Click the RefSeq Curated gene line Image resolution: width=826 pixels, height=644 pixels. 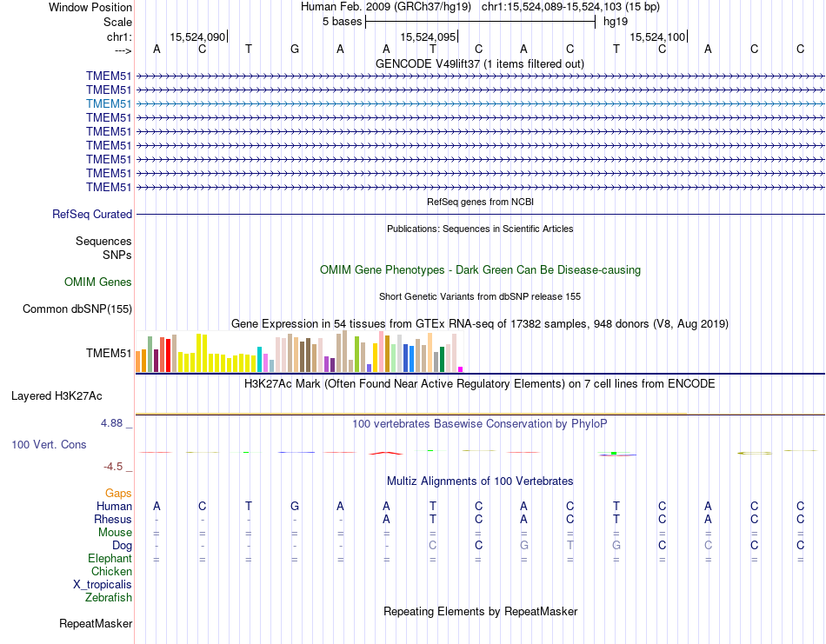(x=480, y=215)
